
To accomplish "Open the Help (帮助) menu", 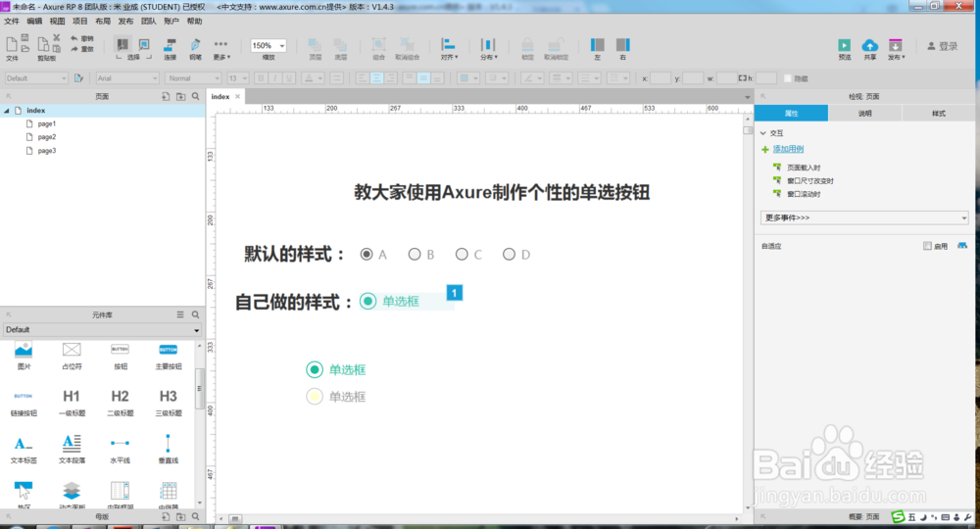I will click(194, 22).
